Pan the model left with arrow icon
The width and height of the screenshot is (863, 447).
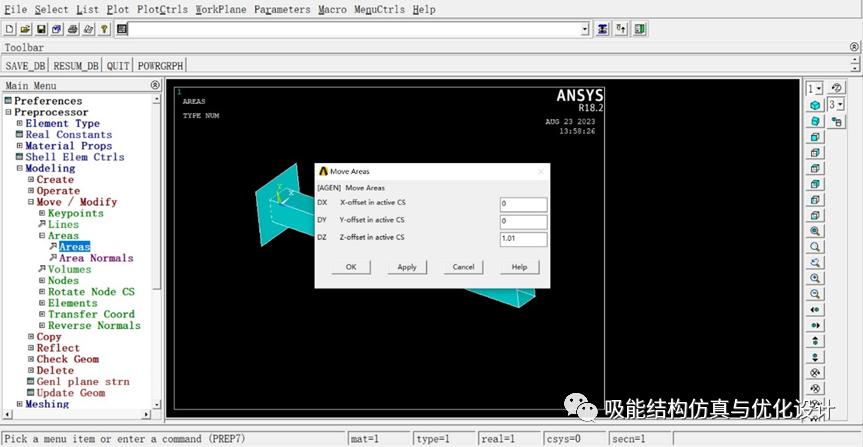tap(815, 310)
